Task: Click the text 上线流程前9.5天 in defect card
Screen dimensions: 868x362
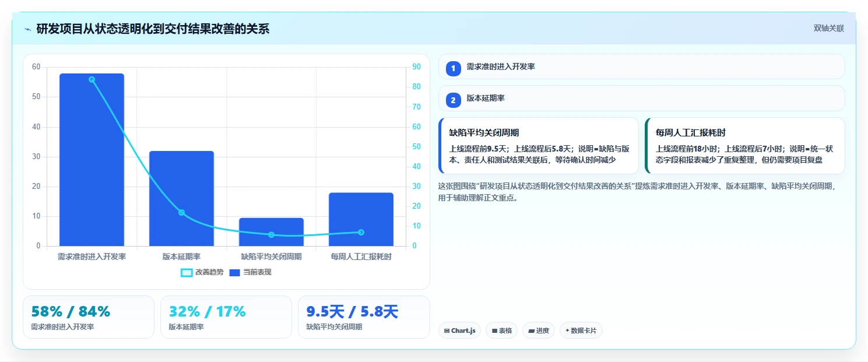Action: click(480, 148)
